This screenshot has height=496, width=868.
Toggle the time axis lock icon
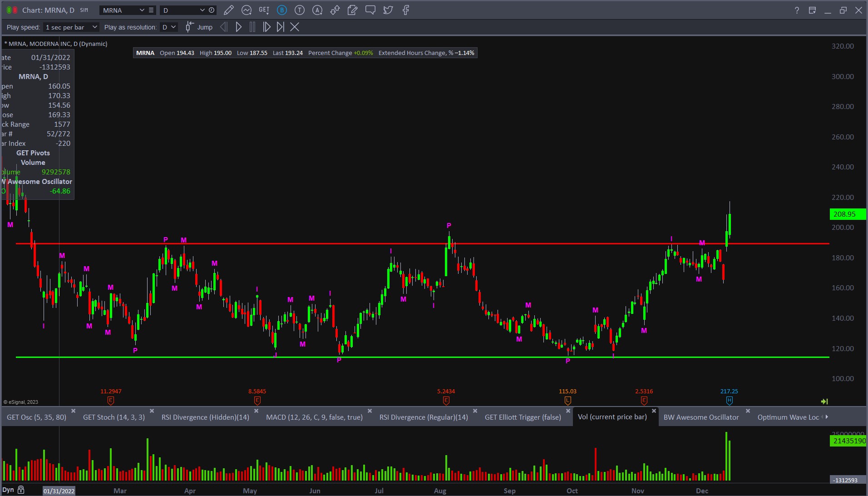(x=21, y=490)
